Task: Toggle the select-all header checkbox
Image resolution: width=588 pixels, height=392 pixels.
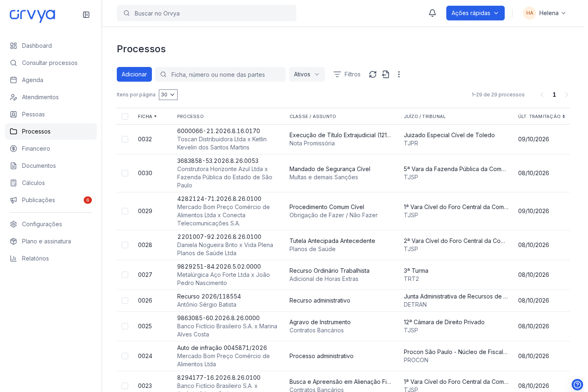Action: [125, 116]
